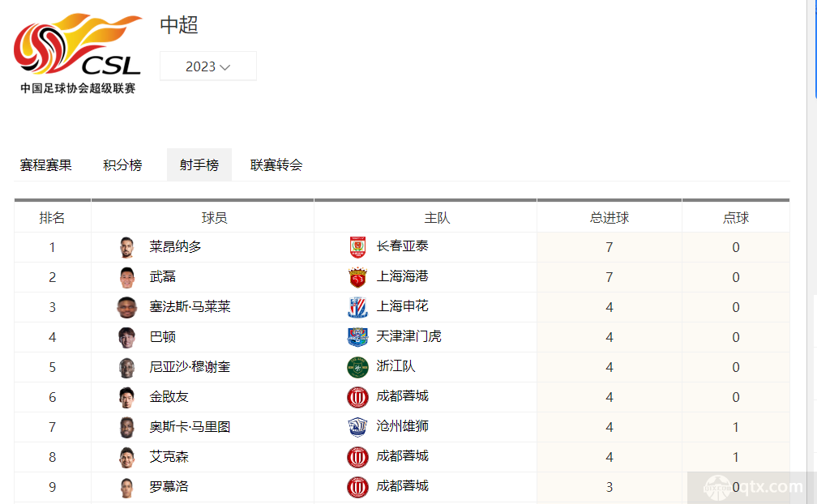Open player name 尼亚沙·穆谢奎
817x504 pixels.
(190, 366)
